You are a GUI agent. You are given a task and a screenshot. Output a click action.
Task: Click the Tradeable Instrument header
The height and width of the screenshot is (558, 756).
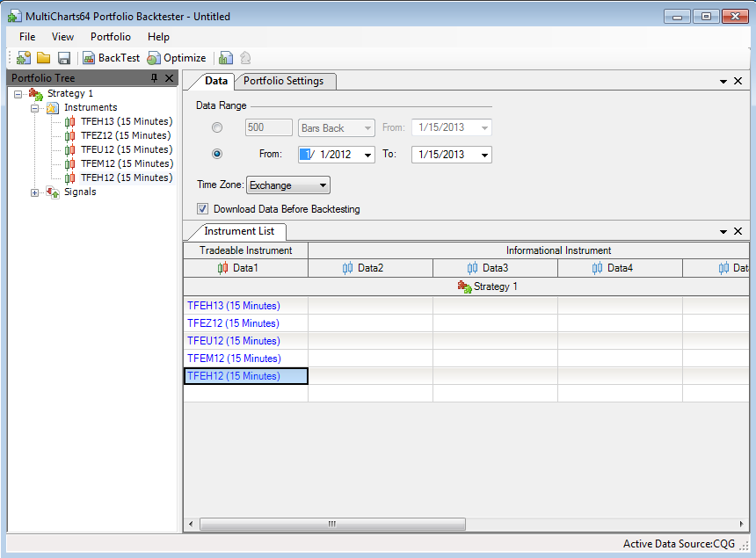point(245,250)
